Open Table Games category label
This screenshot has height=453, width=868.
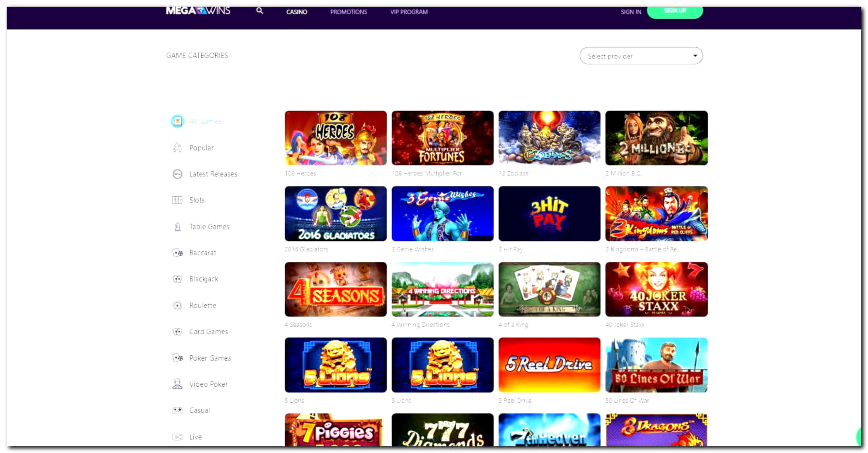(209, 226)
